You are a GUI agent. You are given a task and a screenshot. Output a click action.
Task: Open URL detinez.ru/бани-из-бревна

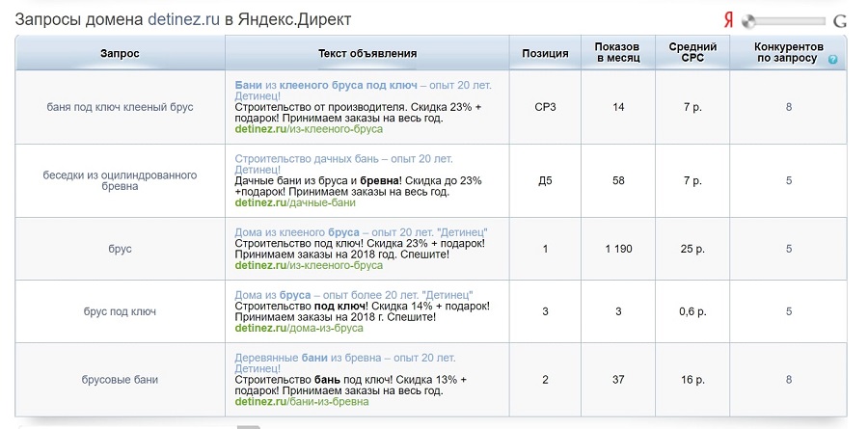(x=302, y=401)
